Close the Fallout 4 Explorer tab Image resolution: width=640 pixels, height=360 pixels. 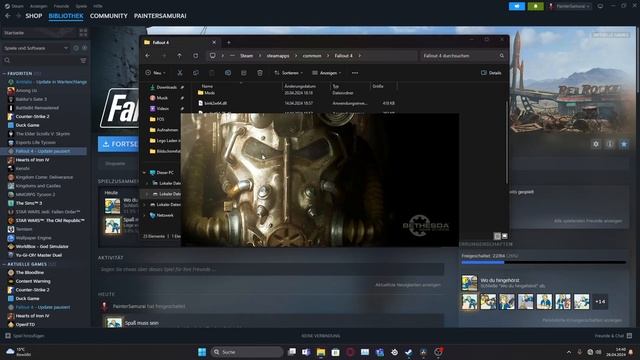point(214,42)
